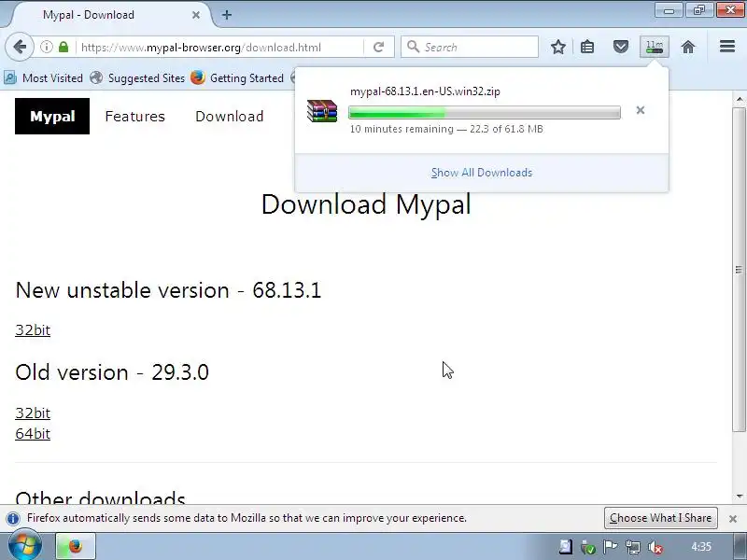Click the Mypal logo nav item
The image size is (747, 560).
pos(52,116)
